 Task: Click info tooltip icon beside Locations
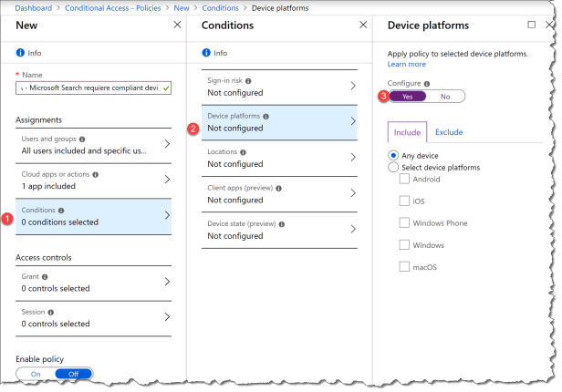(x=243, y=152)
